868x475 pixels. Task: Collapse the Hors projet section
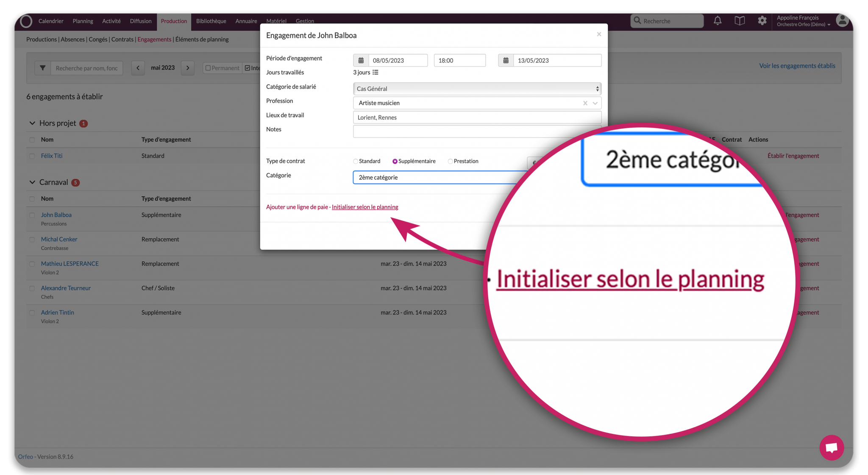coord(32,123)
